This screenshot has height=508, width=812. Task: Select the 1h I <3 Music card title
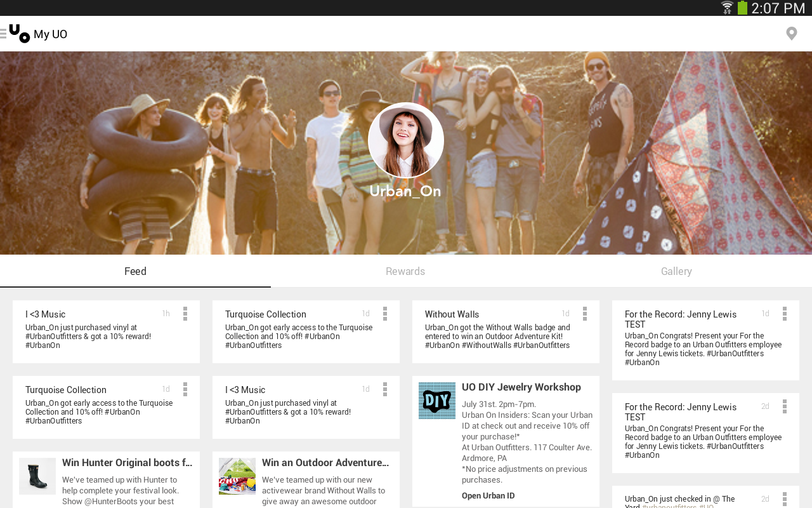tap(46, 314)
